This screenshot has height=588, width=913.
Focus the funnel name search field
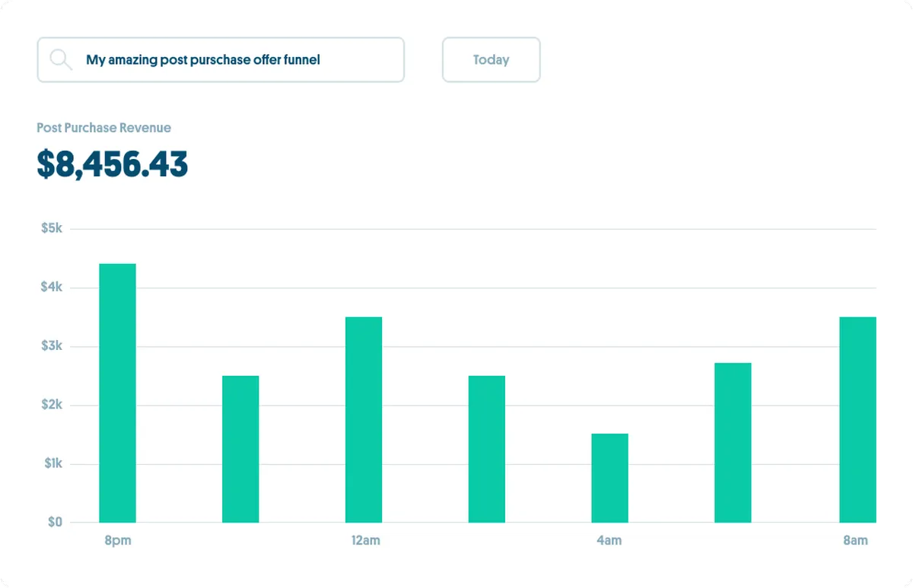click(221, 59)
